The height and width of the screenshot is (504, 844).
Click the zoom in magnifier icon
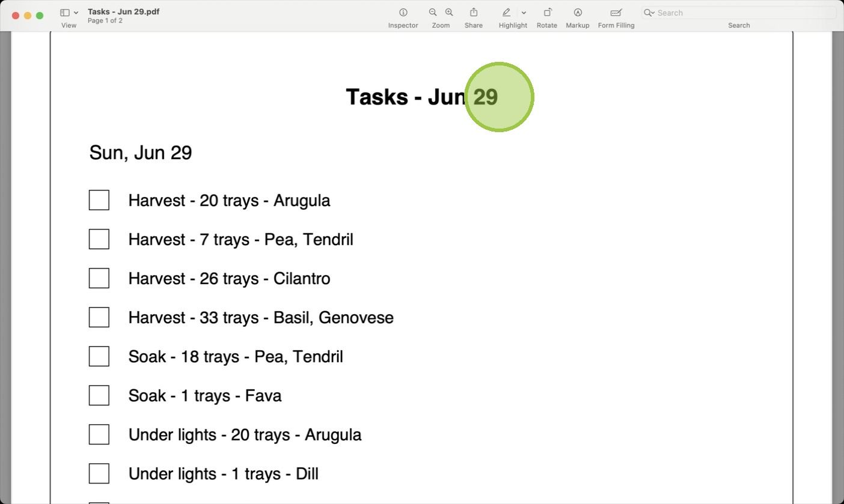pyautogui.click(x=449, y=13)
